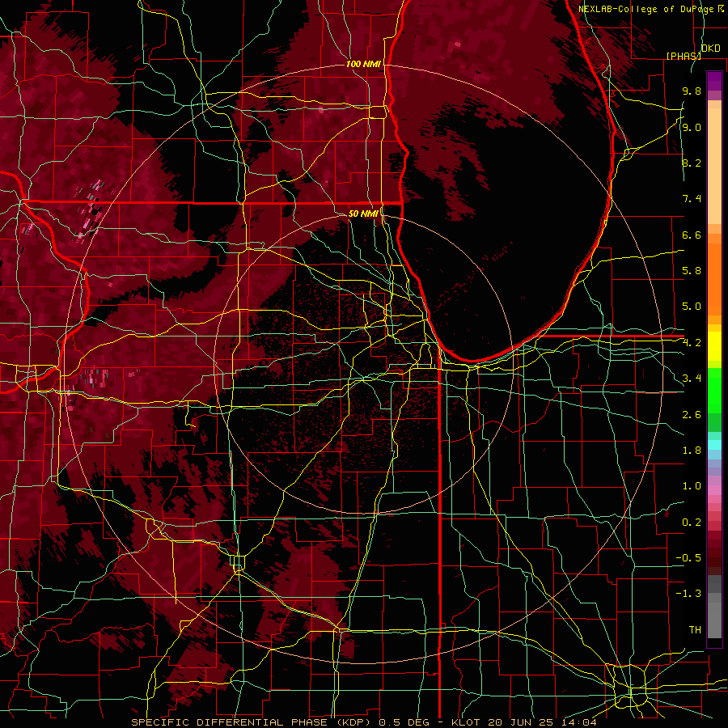This screenshot has height=728, width=728.
Task: Click the pink segment of the color bar
Action: pyautogui.click(x=714, y=490)
